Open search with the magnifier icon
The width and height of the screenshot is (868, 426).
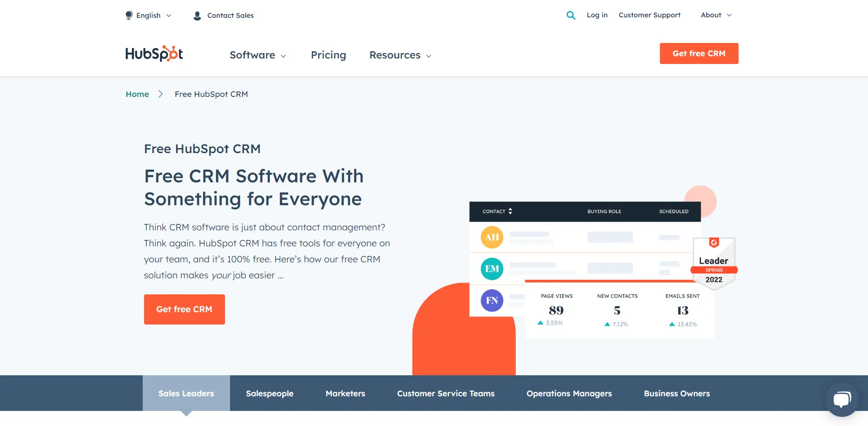coord(571,15)
